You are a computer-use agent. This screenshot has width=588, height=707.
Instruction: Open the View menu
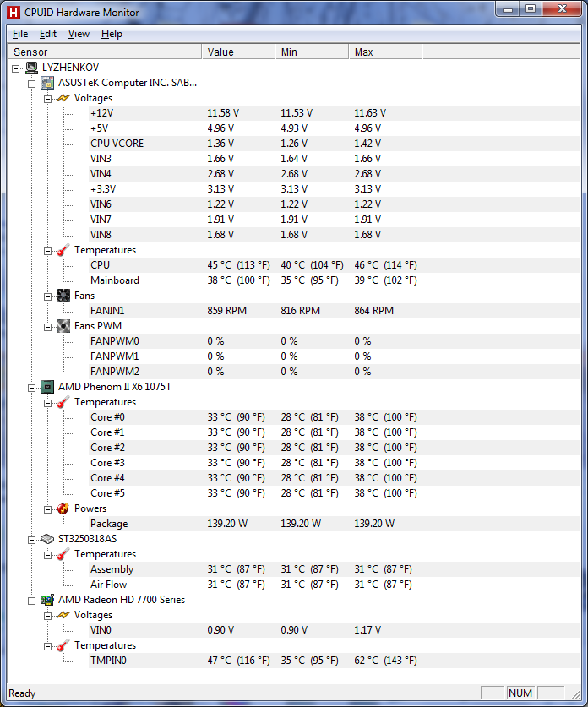click(79, 34)
